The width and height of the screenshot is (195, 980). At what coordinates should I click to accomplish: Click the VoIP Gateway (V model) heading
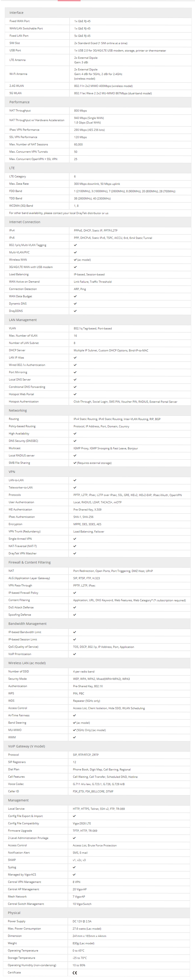click(27, 746)
